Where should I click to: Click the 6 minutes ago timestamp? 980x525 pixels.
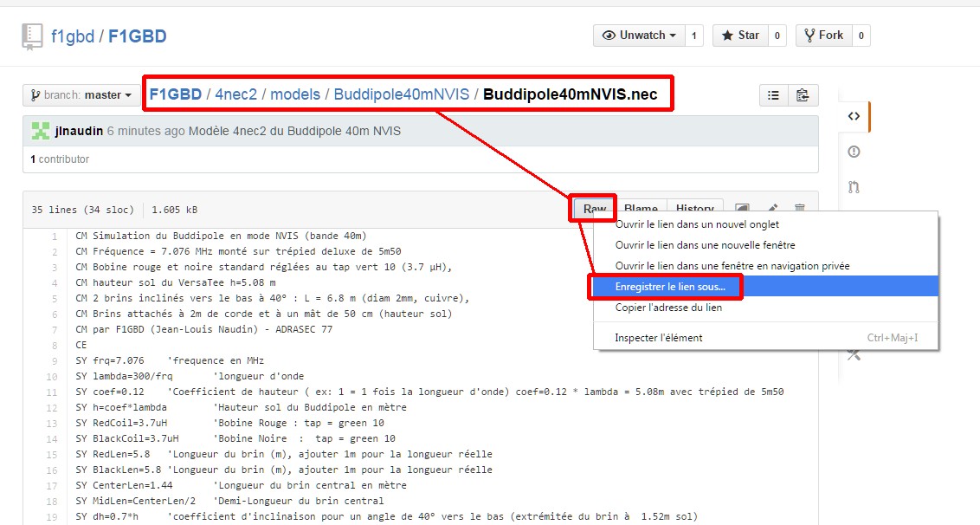[x=145, y=132]
